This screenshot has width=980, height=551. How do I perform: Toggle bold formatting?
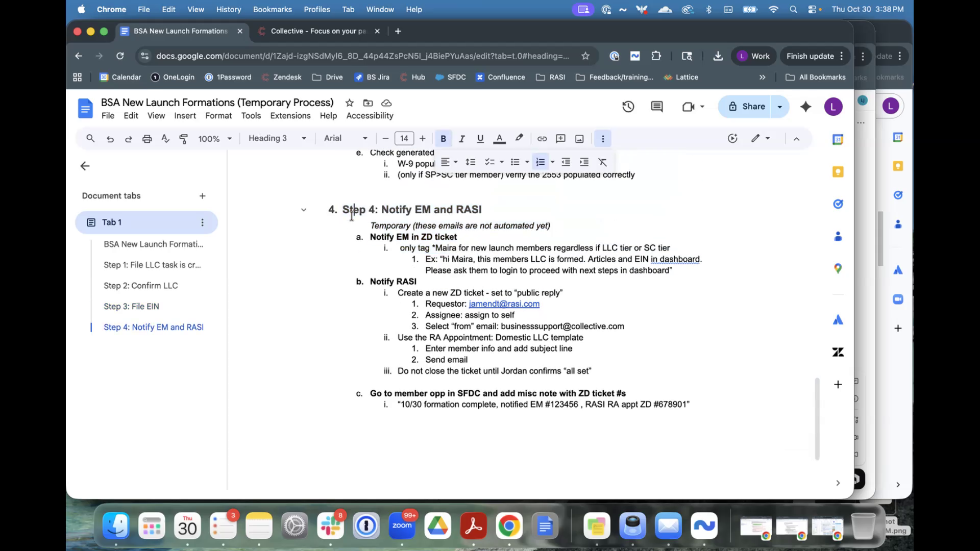point(443,139)
